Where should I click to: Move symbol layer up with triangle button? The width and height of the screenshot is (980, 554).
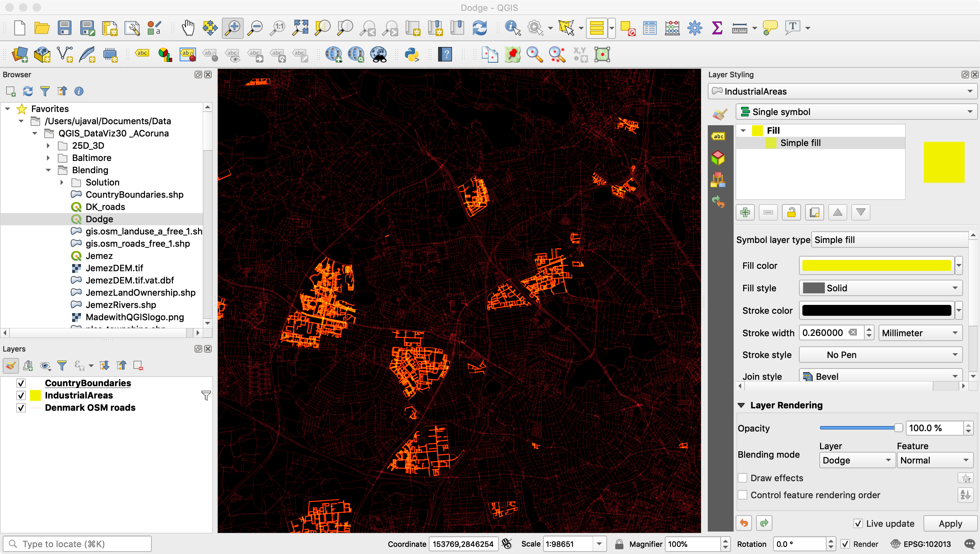pos(837,212)
